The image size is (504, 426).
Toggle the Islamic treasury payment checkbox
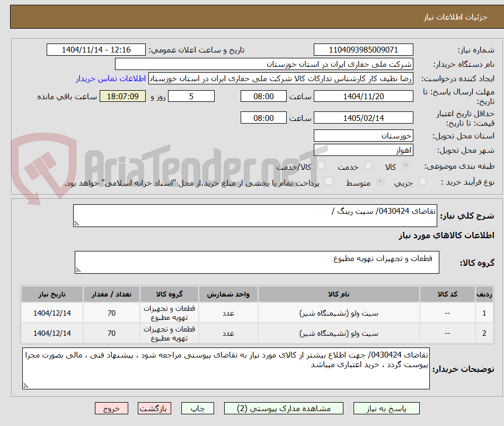pyautogui.click(x=329, y=181)
